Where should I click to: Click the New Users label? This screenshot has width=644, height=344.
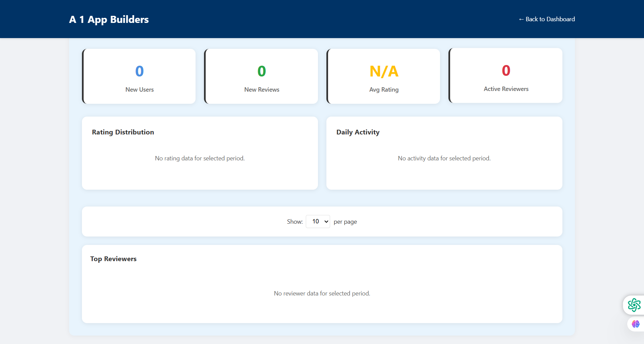pos(139,90)
